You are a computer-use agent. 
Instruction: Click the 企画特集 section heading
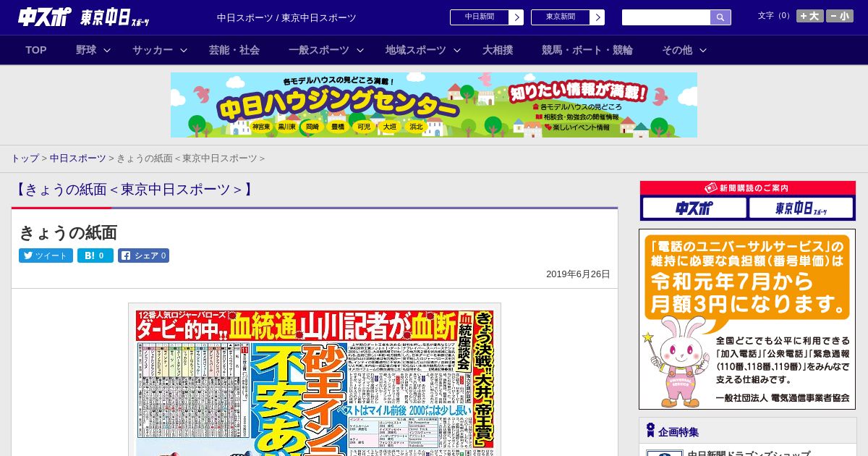[678, 432]
